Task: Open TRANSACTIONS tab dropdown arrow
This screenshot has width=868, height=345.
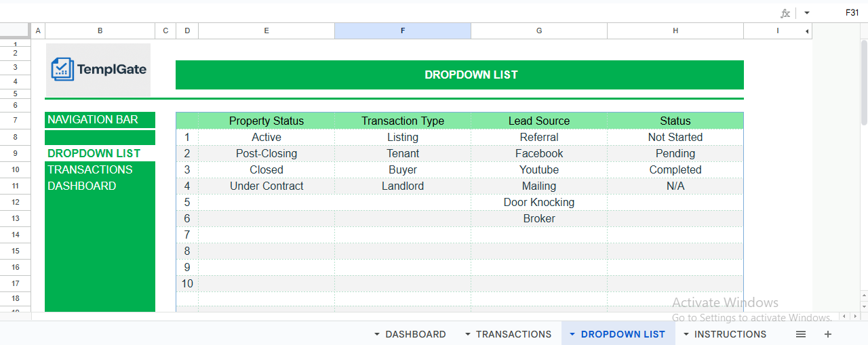Action: tap(468, 334)
